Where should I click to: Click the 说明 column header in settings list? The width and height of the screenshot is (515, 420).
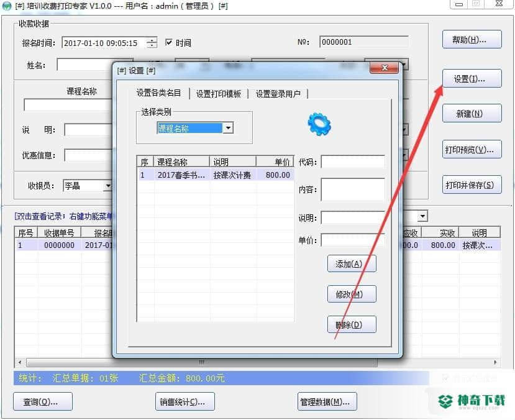pyautogui.click(x=233, y=162)
